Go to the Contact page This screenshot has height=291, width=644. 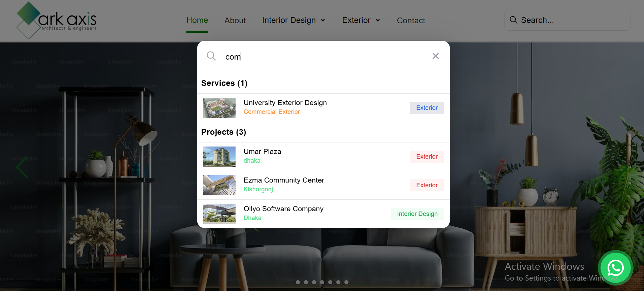pos(411,21)
